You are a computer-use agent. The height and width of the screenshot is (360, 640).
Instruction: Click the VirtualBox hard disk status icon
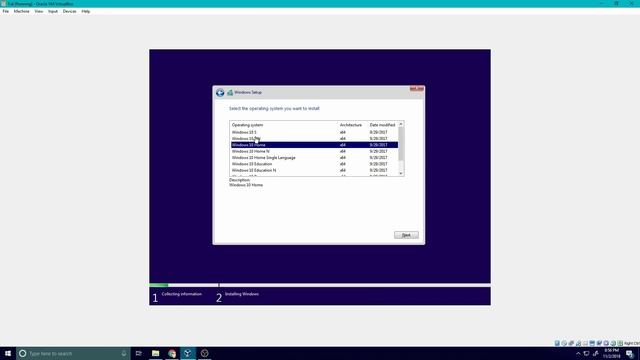(x=557, y=343)
